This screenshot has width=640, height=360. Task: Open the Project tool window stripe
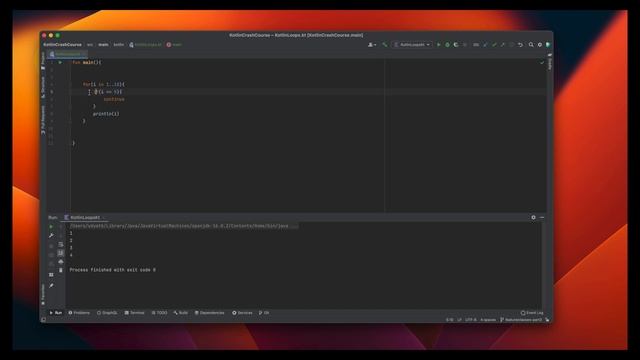(x=43, y=61)
